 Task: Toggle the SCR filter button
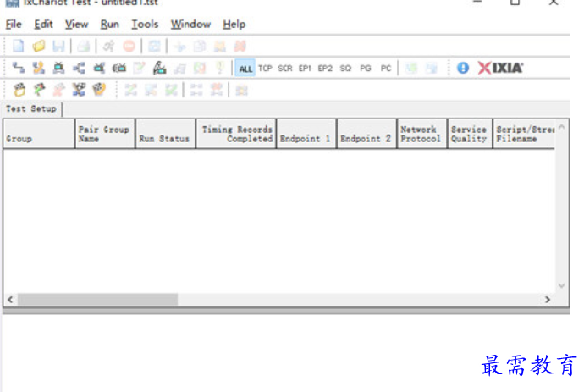pyautogui.click(x=285, y=69)
